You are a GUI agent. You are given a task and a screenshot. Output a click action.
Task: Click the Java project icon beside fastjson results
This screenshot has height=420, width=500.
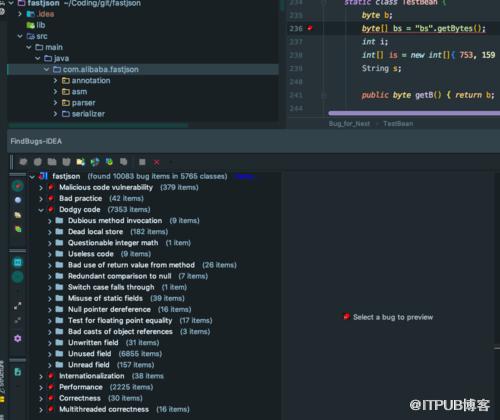(x=44, y=176)
